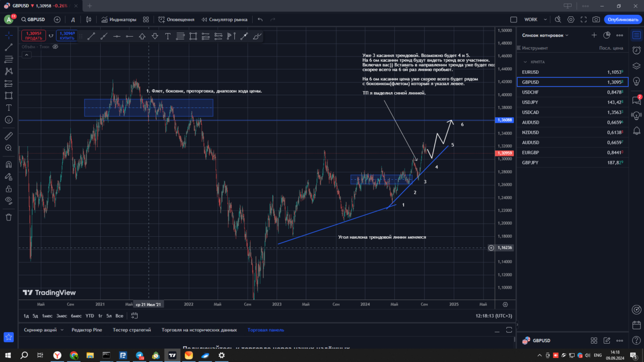Toggle hide all drawings eye icon
The width and height of the screenshot is (644, 362).
pyautogui.click(x=8, y=201)
